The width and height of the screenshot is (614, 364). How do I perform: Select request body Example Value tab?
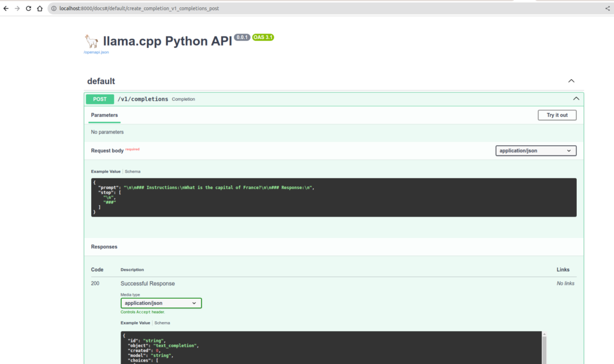[106, 172]
